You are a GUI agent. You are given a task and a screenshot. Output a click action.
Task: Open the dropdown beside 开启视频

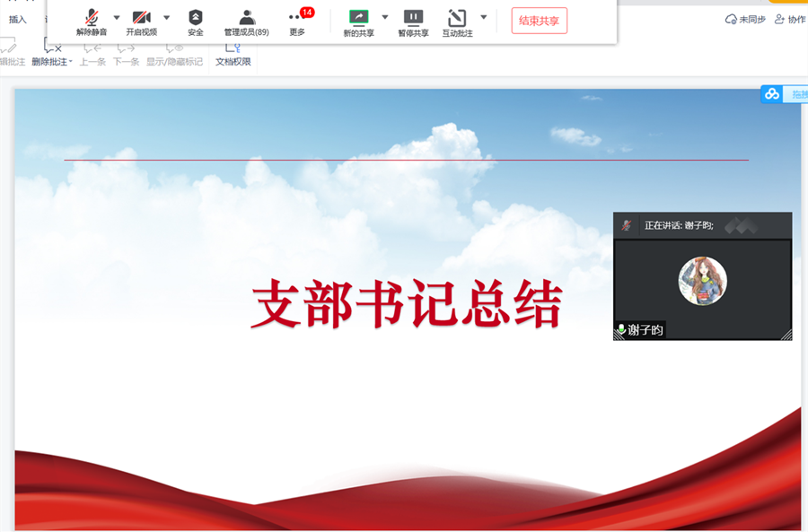click(x=167, y=16)
